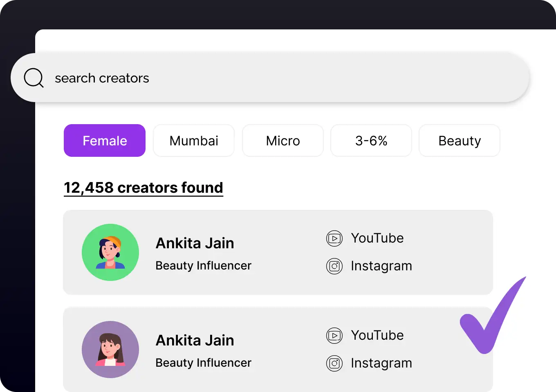The width and height of the screenshot is (556, 392).
Task: Open the first creator's green avatar
Action: coord(110,252)
